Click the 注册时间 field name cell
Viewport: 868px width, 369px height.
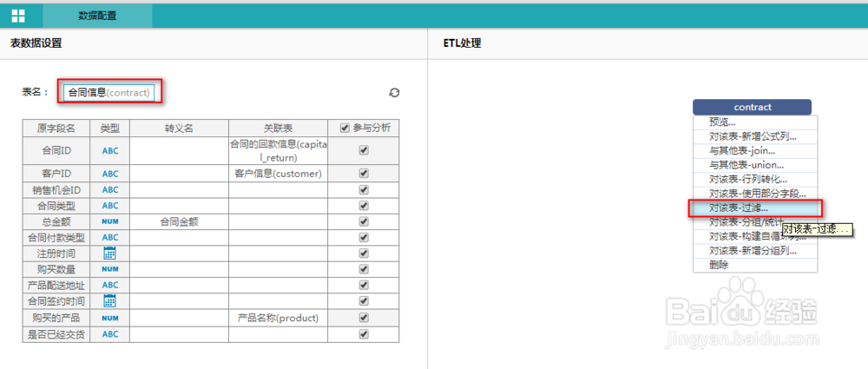56,254
